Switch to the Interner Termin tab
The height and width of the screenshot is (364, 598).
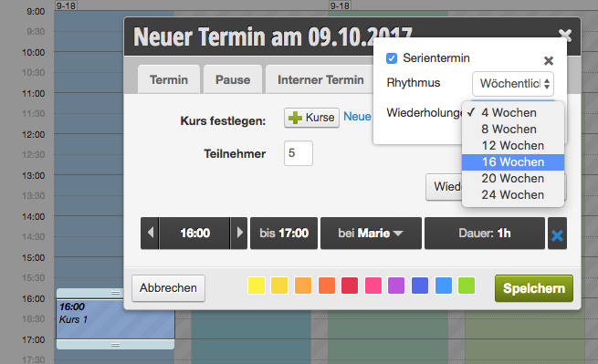click(x=320, y=79)
